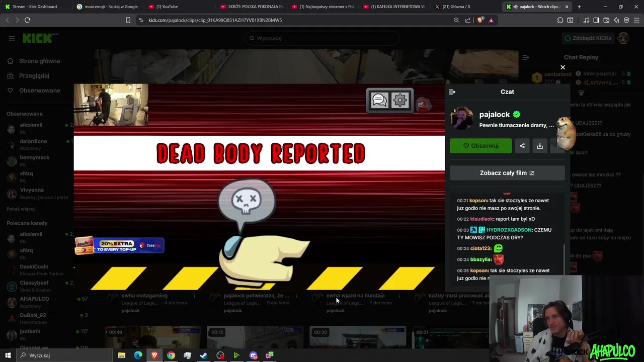The image size is (644, 362).
Task: Go back with the browser back arrow
Action: point(7,20)
